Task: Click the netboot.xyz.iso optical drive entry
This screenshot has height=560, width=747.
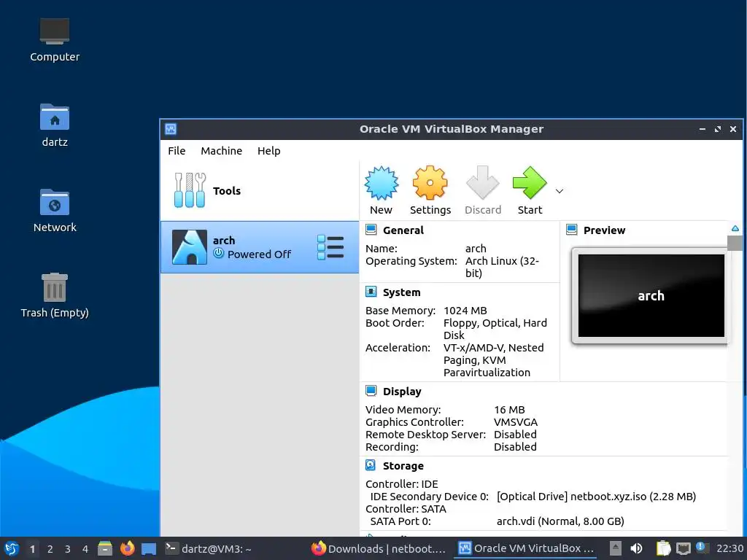Action: (x=596, y=496)
